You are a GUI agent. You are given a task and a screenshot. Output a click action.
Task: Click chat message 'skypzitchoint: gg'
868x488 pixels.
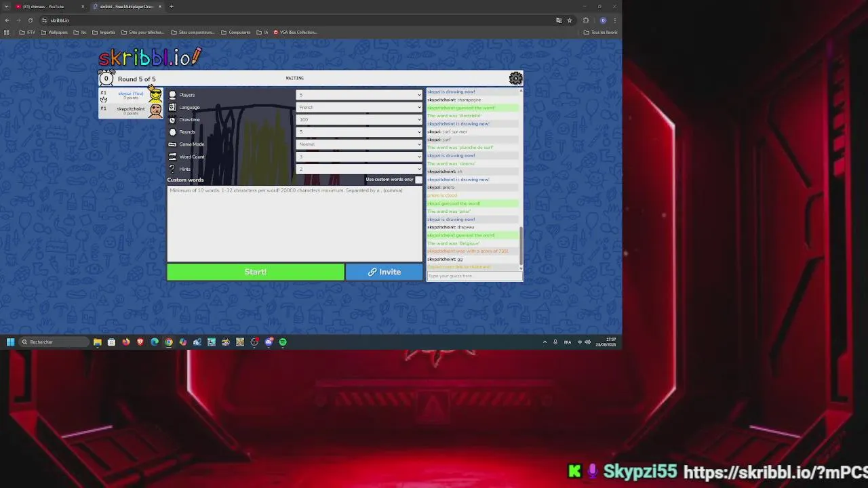tap(445, 259)
